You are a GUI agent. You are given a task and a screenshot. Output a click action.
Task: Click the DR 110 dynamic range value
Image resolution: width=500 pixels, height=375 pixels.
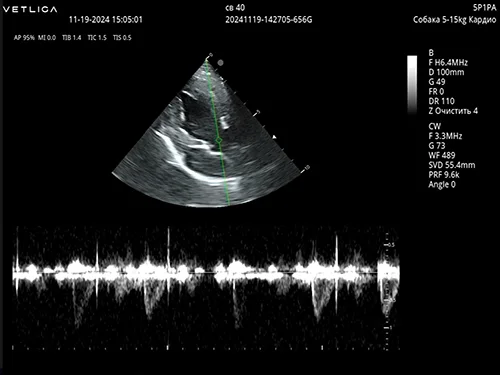(x=442, y=101)
